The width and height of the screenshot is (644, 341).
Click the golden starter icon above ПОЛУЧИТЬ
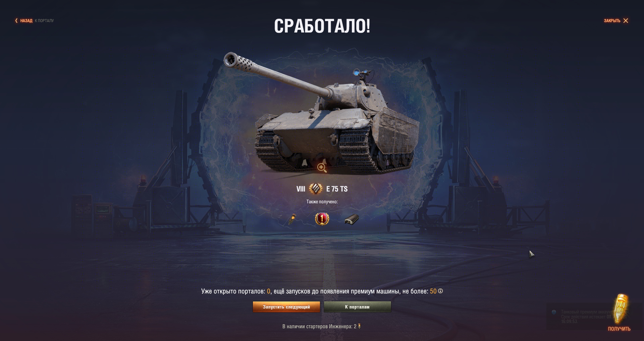621,309
